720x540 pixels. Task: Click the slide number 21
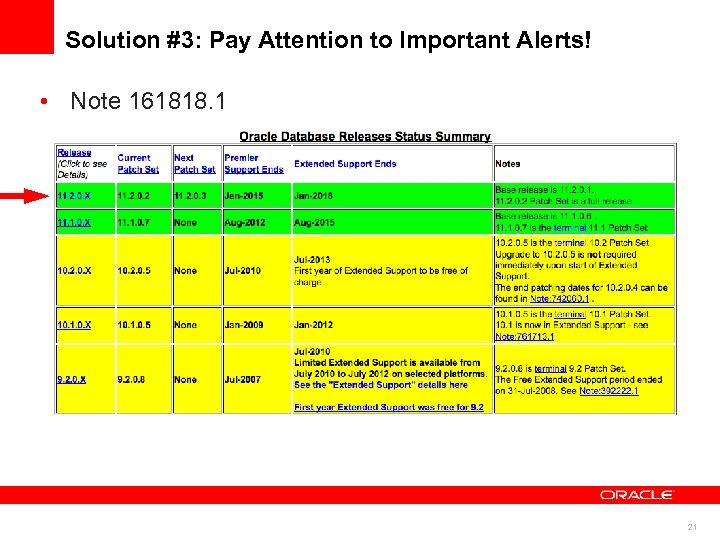pyautogui.click(x=692, y=527)
